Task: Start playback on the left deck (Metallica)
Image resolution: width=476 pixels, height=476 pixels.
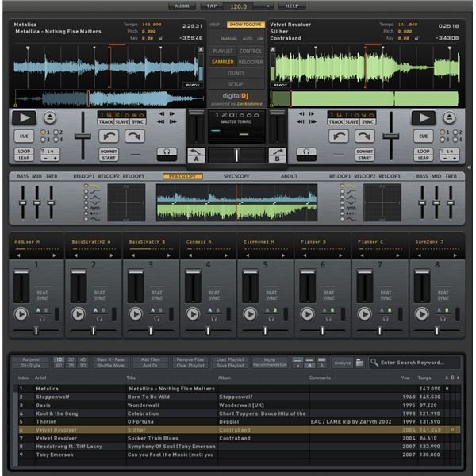Action: pyautogui.click(x=25, y=117)
